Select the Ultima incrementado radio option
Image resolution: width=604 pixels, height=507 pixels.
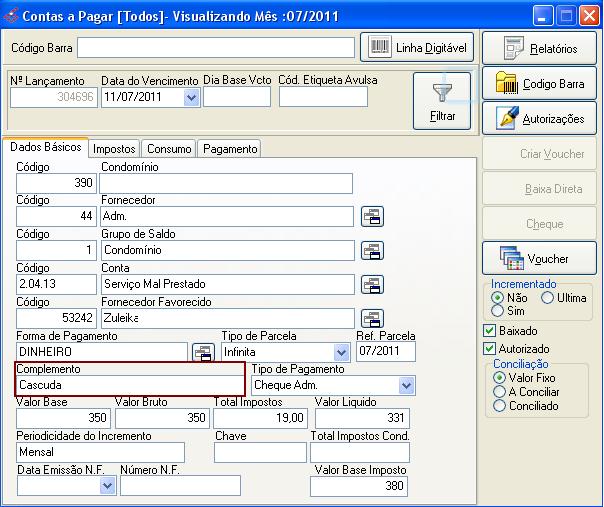click(x=547, y=298)
